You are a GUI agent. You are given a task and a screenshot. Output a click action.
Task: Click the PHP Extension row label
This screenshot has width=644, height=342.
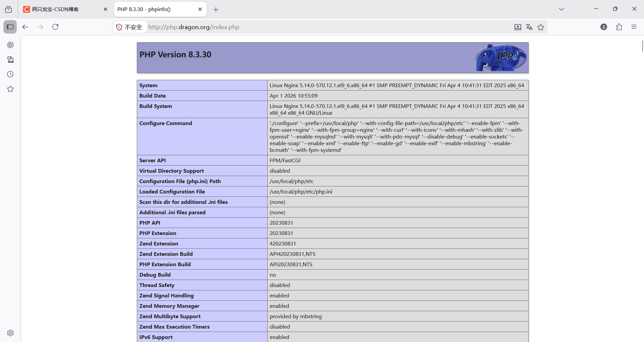(158, 233)
